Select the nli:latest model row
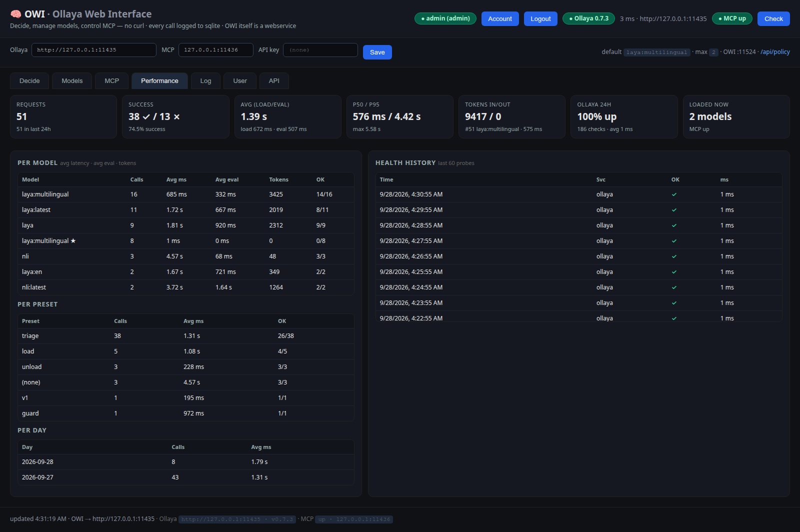 186,287
